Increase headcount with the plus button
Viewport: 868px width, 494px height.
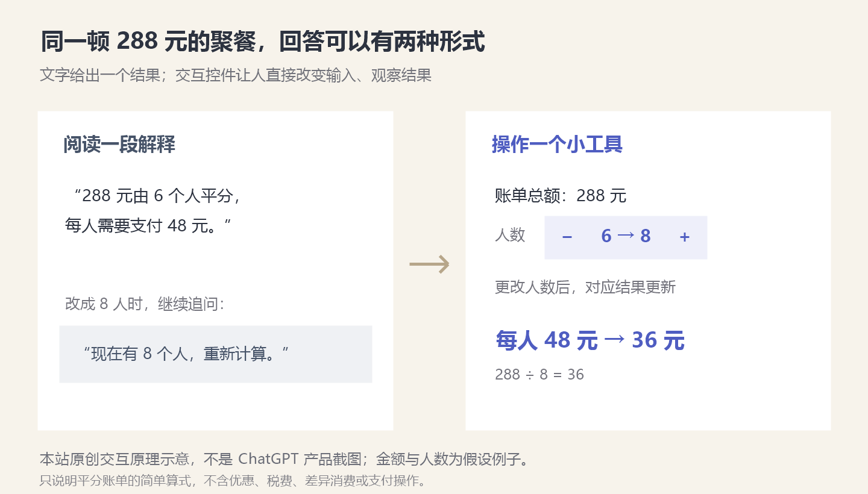(x=684, y=237)
